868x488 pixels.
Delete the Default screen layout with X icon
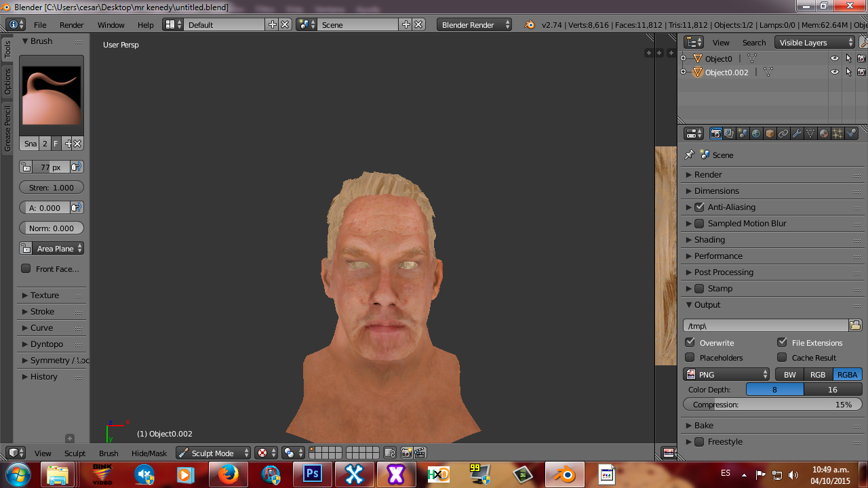(285, 24)
